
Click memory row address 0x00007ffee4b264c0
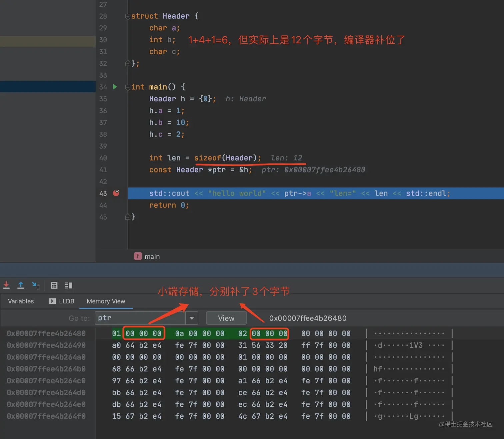click(46, 381)
